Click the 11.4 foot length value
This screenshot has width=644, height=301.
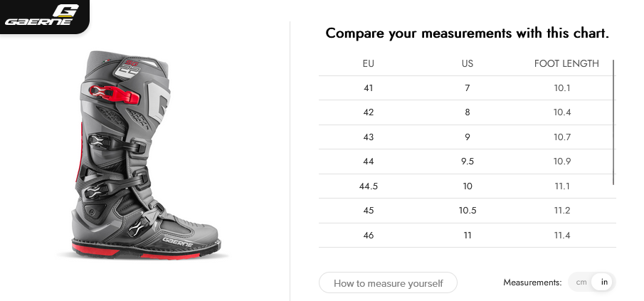point(562,236)
